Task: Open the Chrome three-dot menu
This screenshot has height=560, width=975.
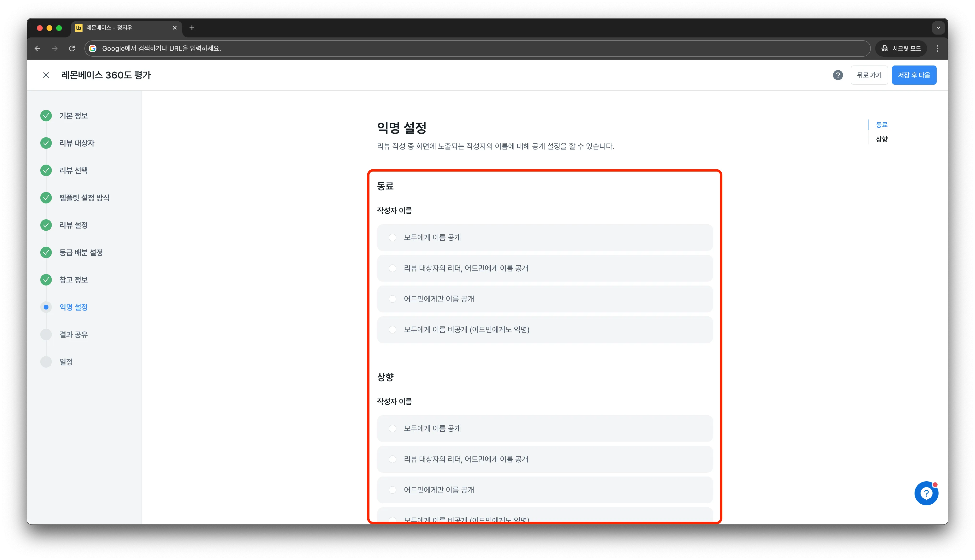Action: point(937,48)
